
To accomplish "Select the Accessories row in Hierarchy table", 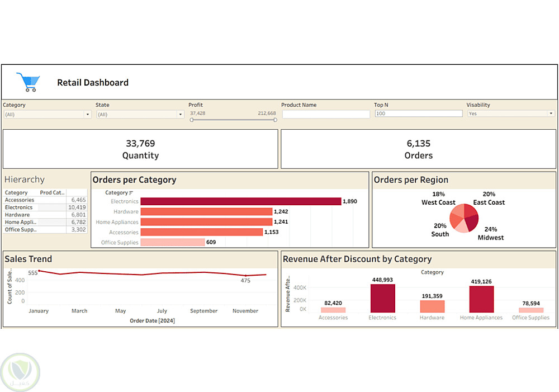I will 45,200.
